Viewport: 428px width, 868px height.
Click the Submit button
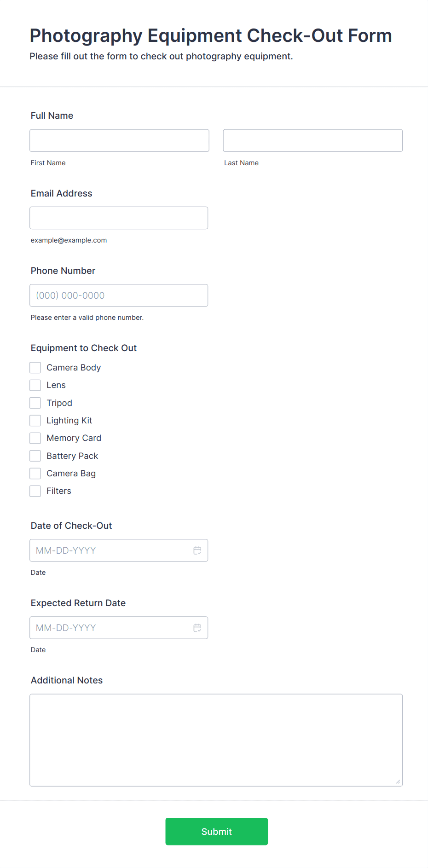click(216, 831)
